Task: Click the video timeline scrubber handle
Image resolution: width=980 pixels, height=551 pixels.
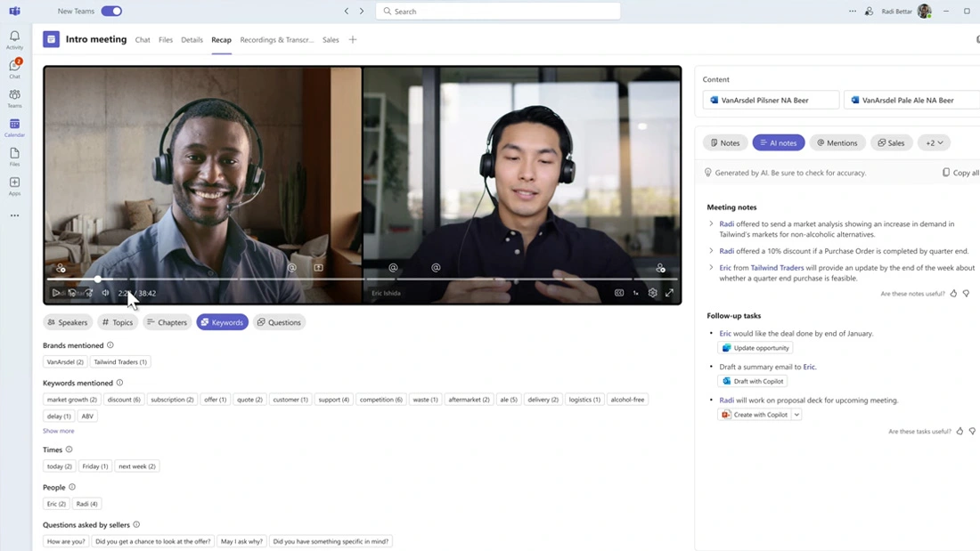Action: [98, 279]
